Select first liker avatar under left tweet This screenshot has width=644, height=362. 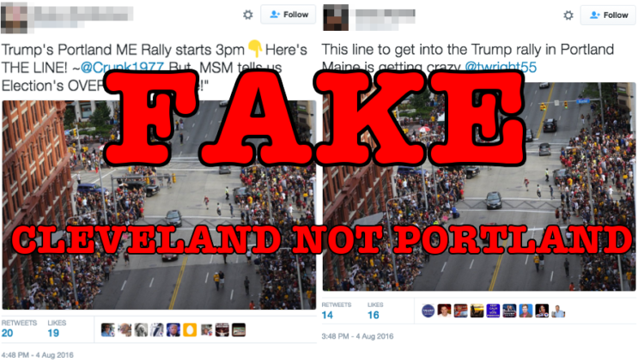(x=108, y=330)
